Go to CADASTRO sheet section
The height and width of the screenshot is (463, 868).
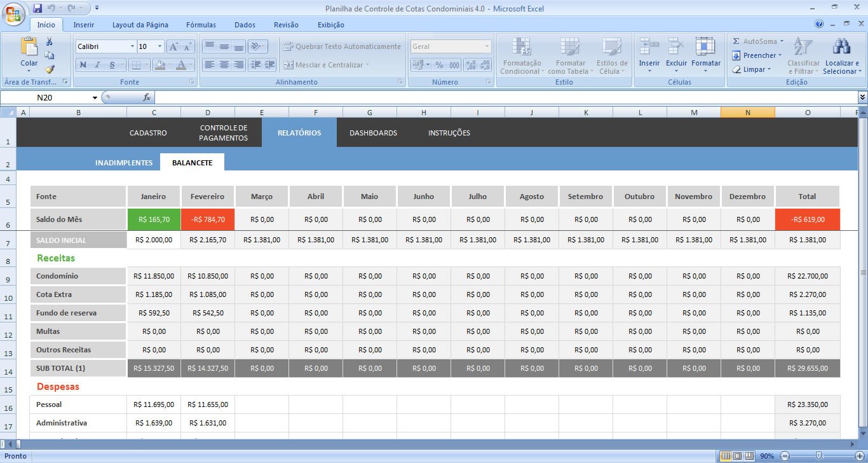tap(148, 133)
